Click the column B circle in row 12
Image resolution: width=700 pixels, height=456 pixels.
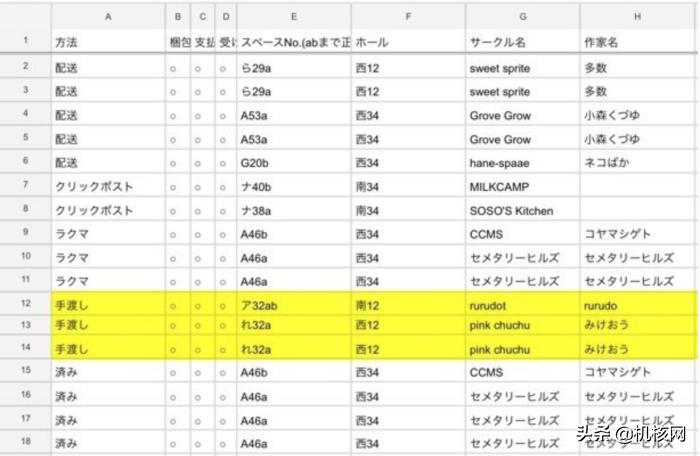coord(173,306)
